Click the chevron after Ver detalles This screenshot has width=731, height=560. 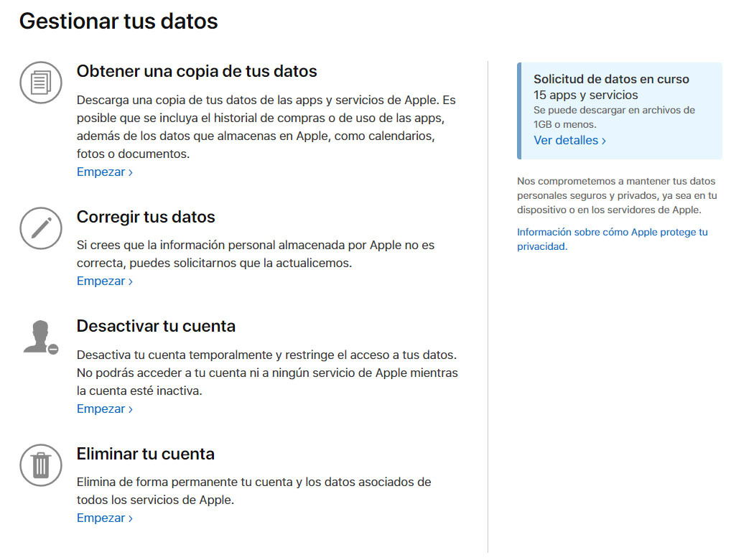tap(605, 141)
